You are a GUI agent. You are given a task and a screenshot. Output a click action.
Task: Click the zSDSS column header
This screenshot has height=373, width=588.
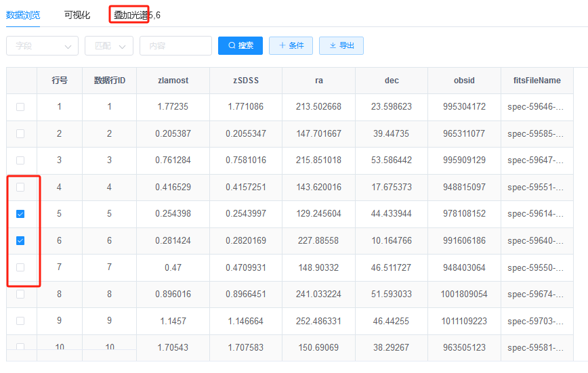pos(245,81)
